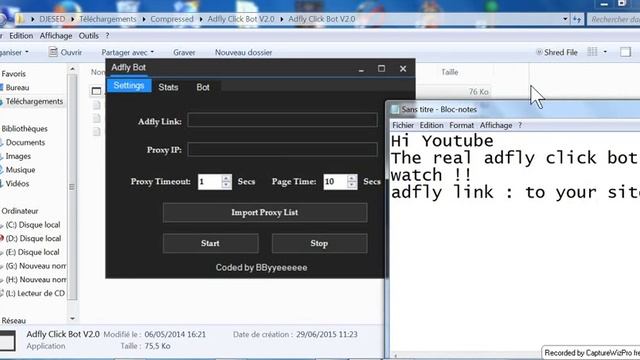Select the (G:) Nouveau nom drive
Image resolution: width=640 pixels, height=360 pixels.
click(x=36, y=266)
